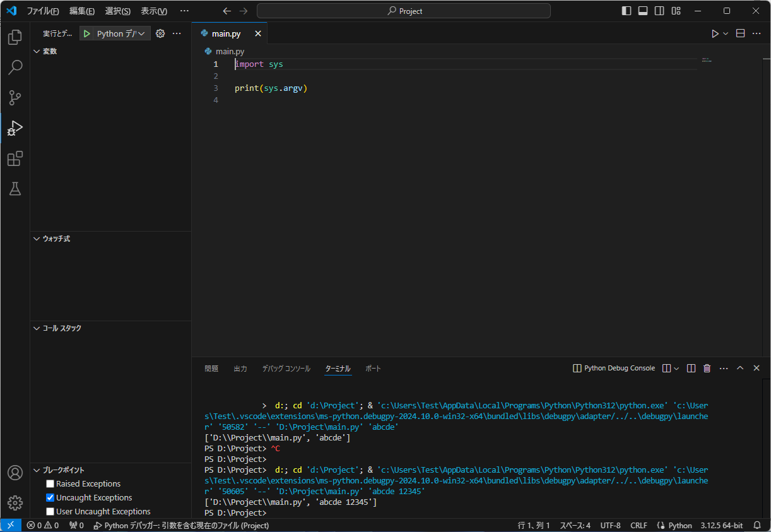
Task: Open the Testing flask view
Action: tap(15, 189)
